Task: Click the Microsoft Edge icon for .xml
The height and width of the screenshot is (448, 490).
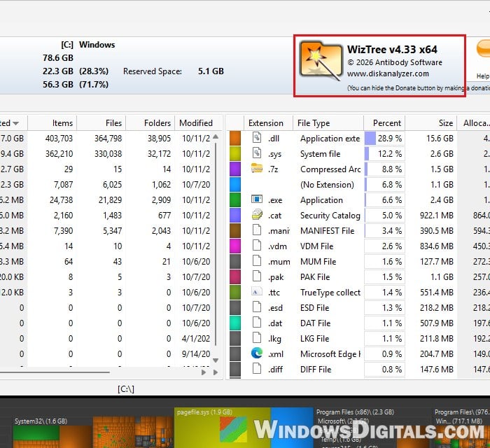Action: [257, 353]
